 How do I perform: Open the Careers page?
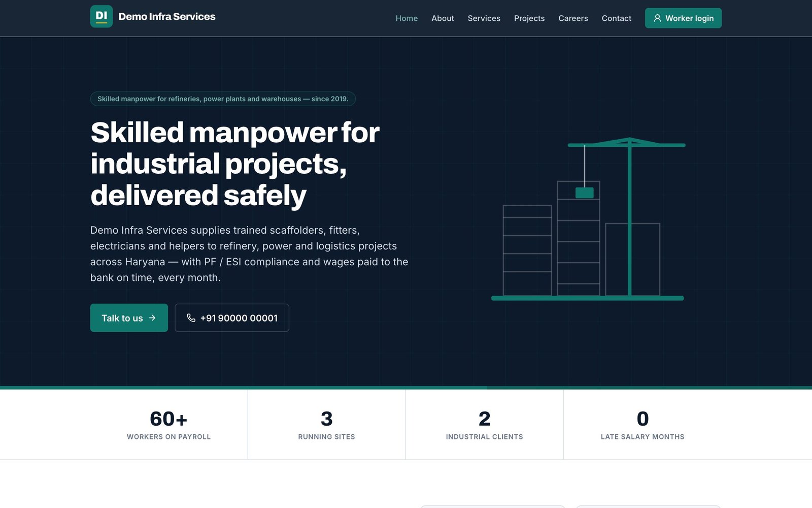point(573,18)
